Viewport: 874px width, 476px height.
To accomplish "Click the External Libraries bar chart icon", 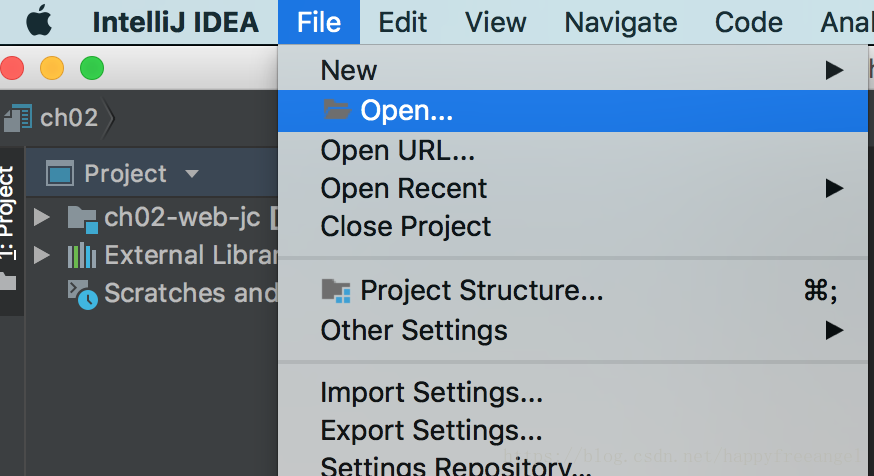I will (82, 255).
